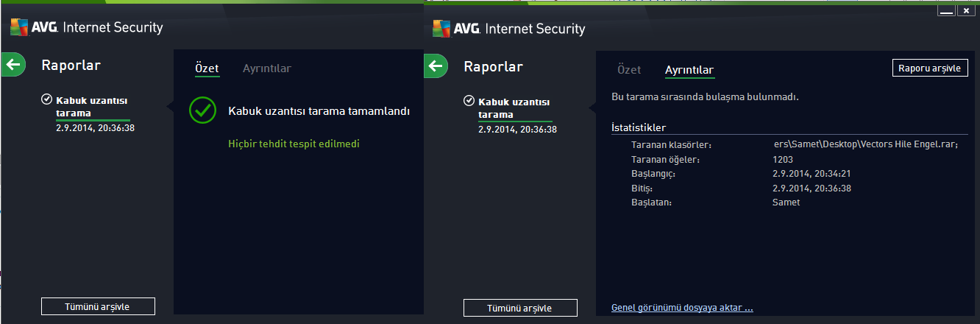The width and height of the screenshot is (980, 324).
Task: Open the Genel görünümü dosyaya aktar link
Action: [682, 308]
